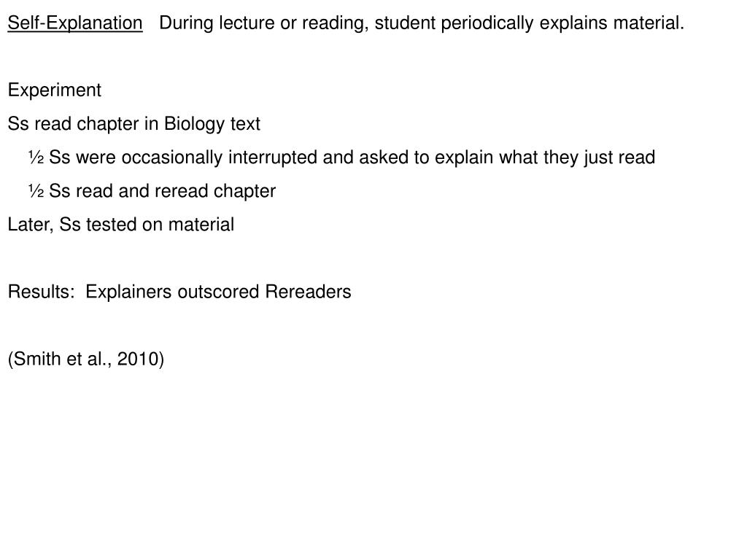
Task: Click the 'Later, Ss tested on material' line
Action: coord(121,225)
